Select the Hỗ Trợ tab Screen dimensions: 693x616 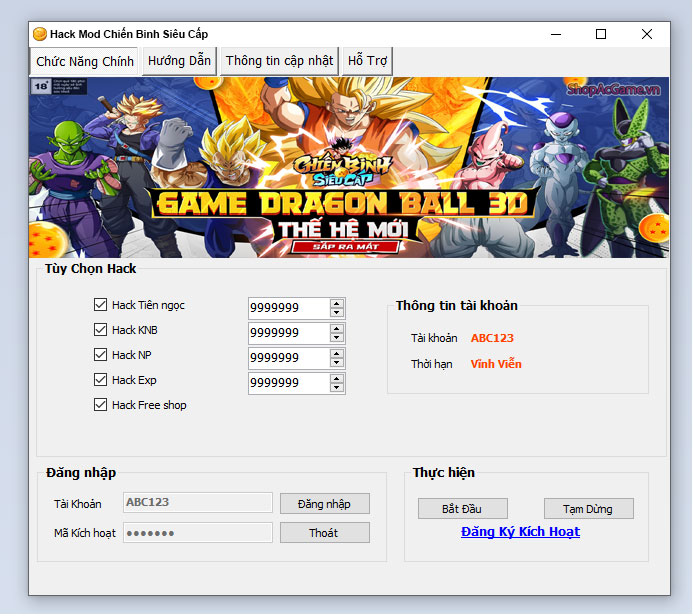tap(367, 61)
